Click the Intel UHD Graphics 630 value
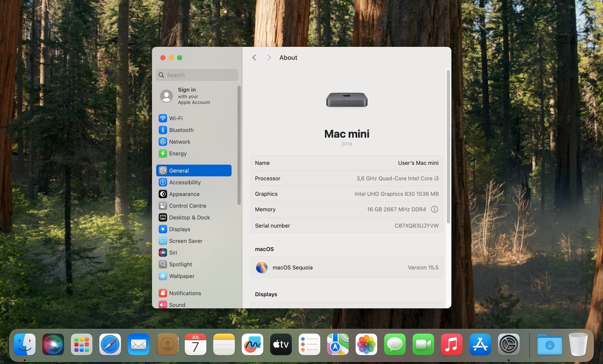 pos(396,194)
